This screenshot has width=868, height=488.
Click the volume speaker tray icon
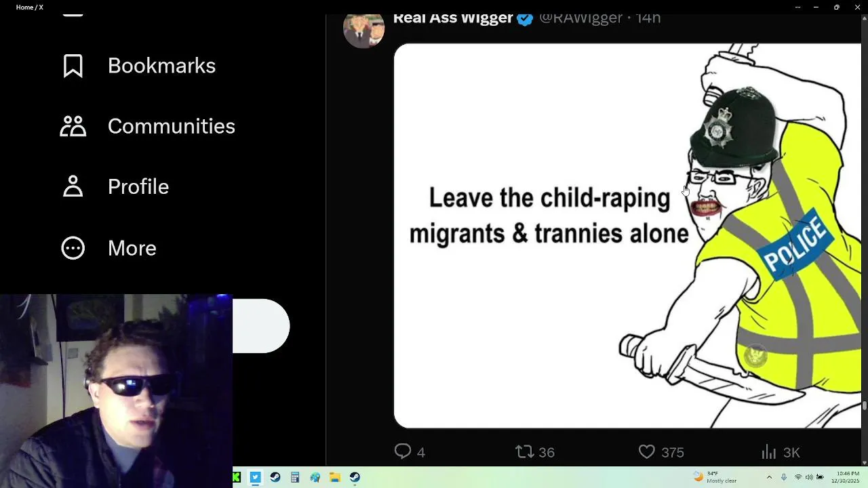coord(809,477)
